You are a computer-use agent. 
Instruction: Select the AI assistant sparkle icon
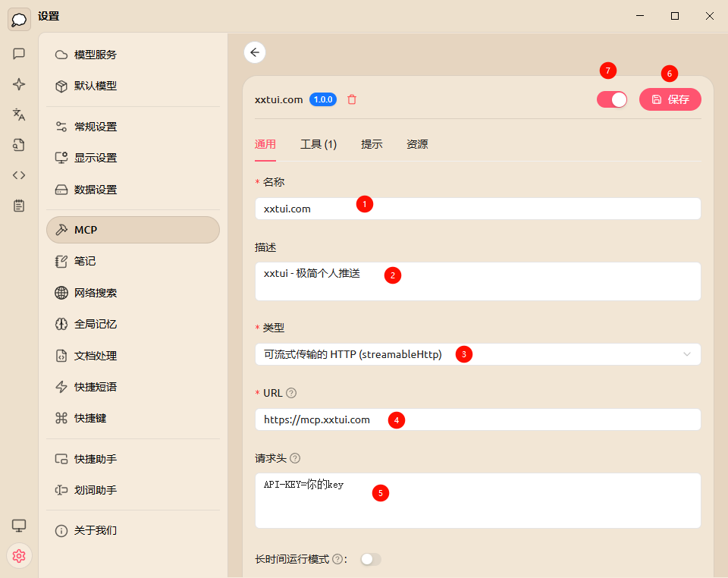point(19,84)
